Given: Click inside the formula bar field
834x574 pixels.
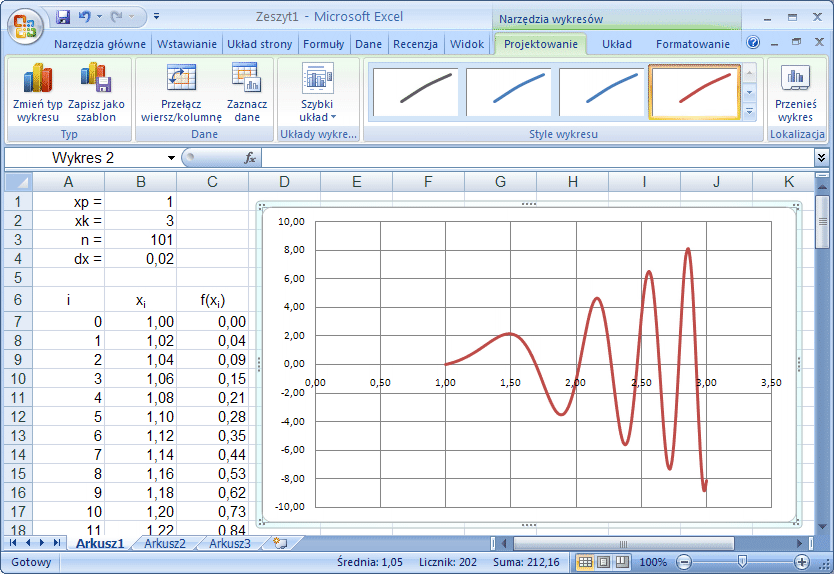Looking at the screenshot, I should tap(530, 158).
